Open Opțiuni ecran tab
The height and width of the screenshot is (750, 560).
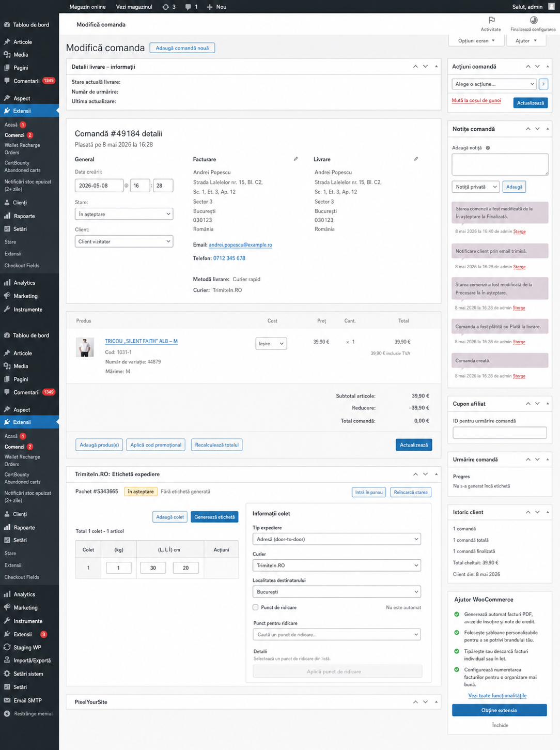pyautogui.click(x=476, y=40)
